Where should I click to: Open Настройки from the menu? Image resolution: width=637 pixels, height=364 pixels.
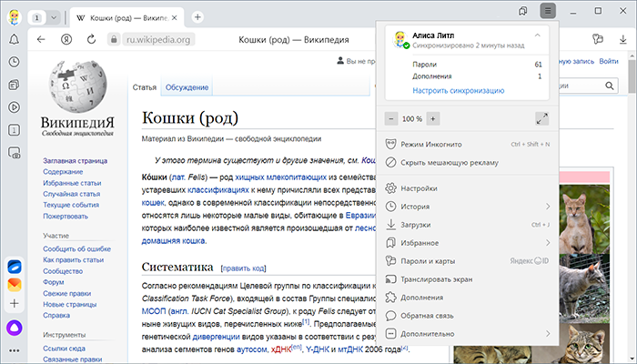[467, 188]
